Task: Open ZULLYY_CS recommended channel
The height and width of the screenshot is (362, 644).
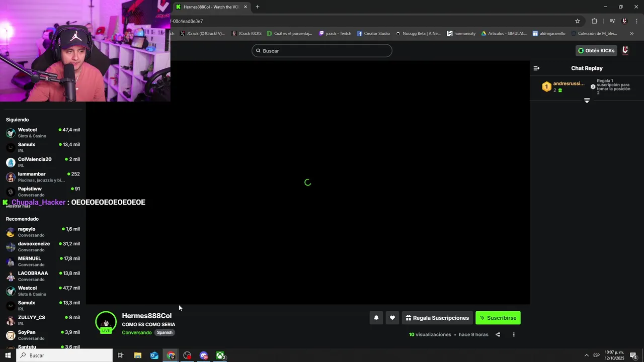Action: pyautogui.click(x=43, y=320)
